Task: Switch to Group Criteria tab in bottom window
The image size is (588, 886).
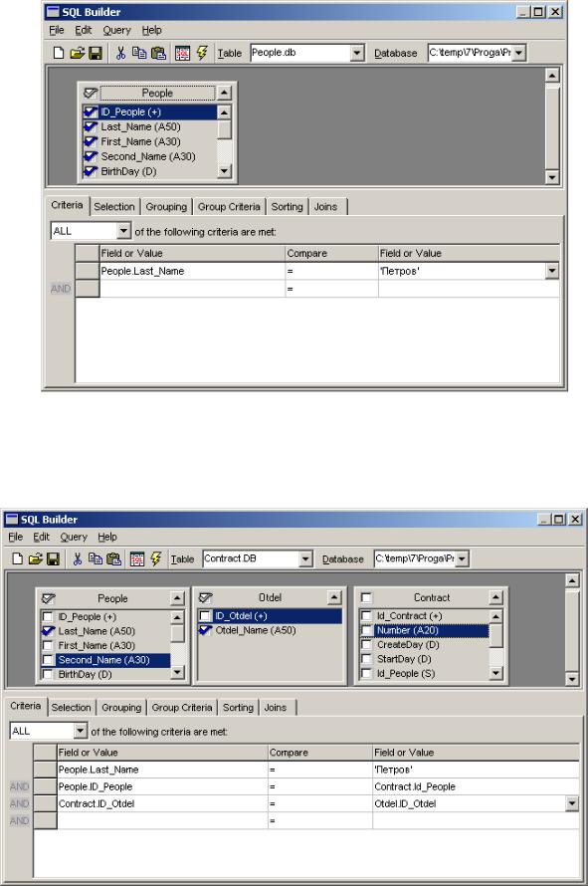Action: (182, 708)
